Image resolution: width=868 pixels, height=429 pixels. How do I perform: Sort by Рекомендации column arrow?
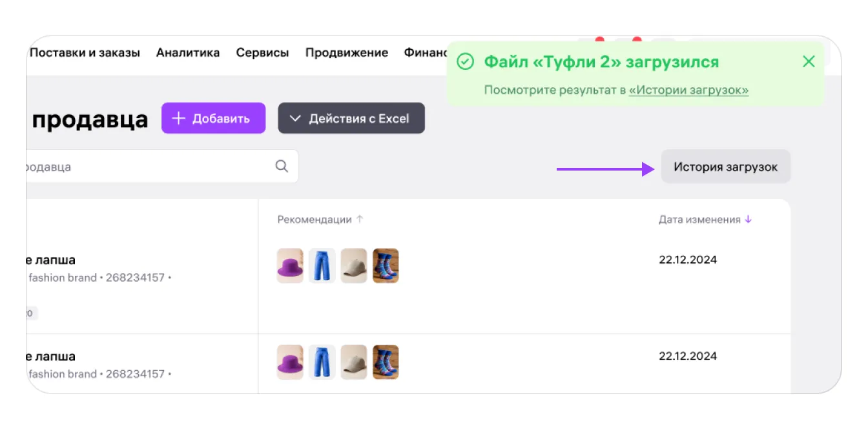(360, 220)
